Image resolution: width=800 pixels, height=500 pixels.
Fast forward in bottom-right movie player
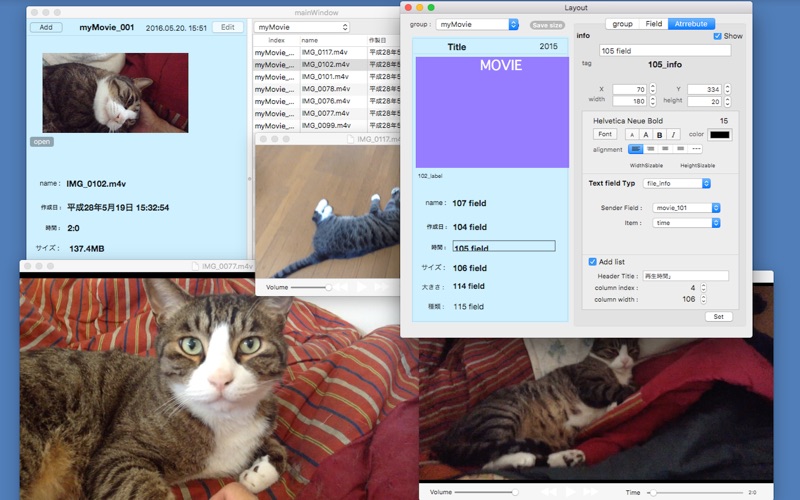pos(590,492)
